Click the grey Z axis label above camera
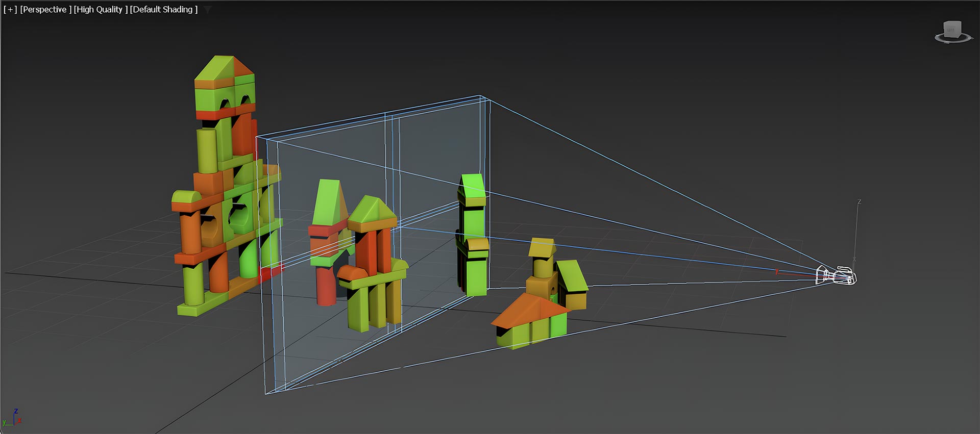Viewport: 980px width, 434px height. (x=859, y=202)
